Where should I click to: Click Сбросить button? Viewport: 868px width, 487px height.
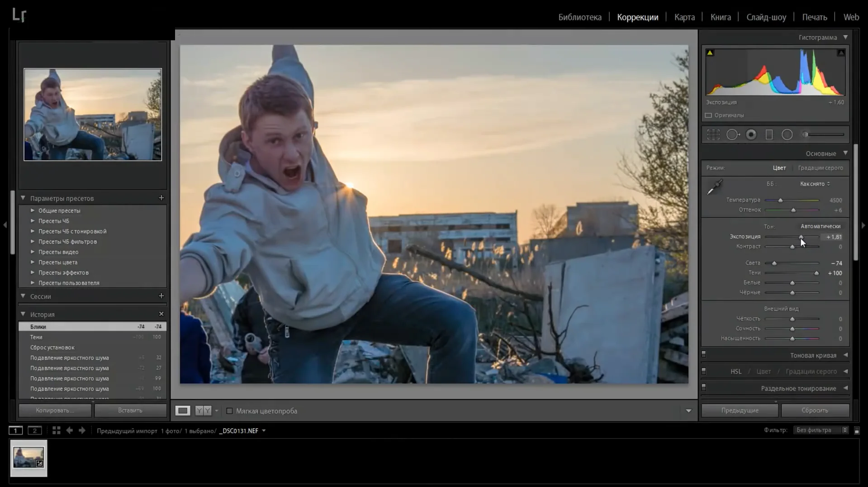pos(815,411)
